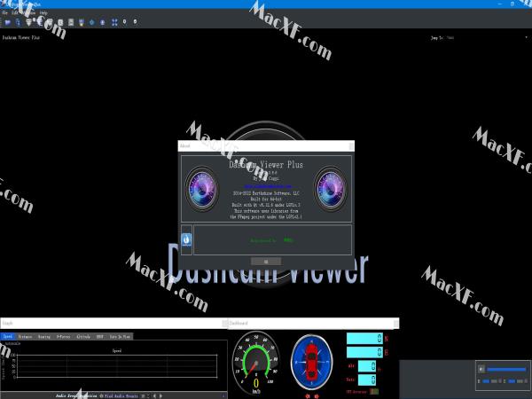Click the white page icon in toolbar
This screenshot has width=532, height=399.
click(x=60, y=22)
